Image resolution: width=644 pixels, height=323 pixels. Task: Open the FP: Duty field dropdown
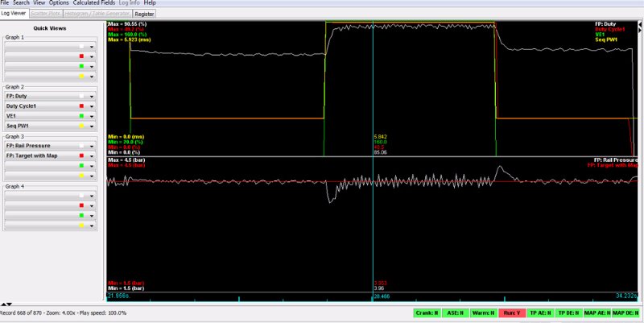(x=93, y=97)
